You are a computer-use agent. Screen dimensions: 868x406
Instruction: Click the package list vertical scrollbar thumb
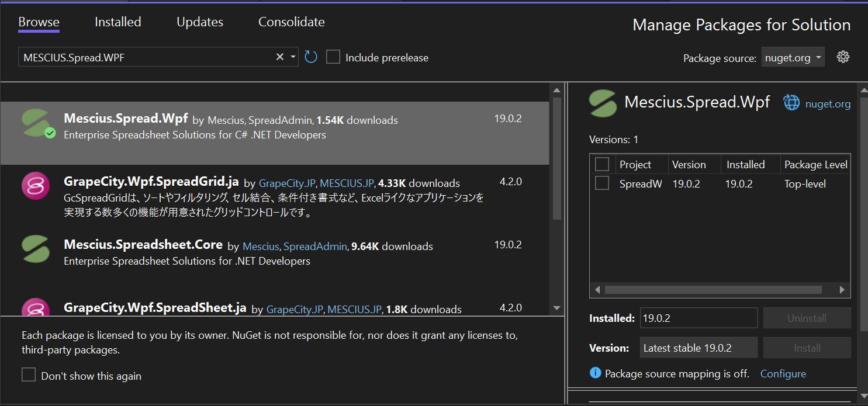coord(557,158)
